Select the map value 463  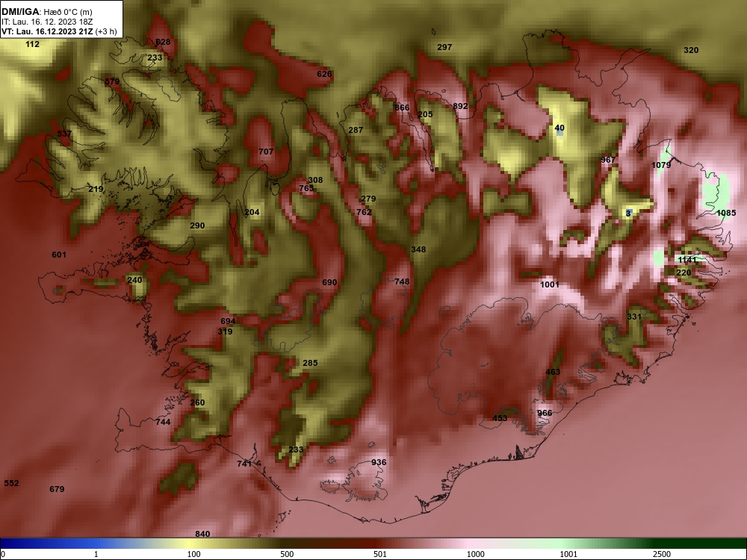pos(553,372)
